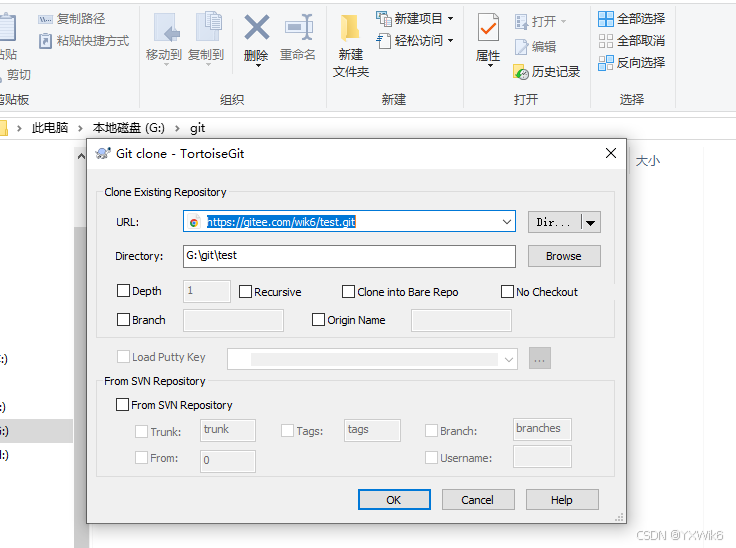736x548 pixels.
Task: Click the Invert selection icon
Action: click(x=606, y=62)
